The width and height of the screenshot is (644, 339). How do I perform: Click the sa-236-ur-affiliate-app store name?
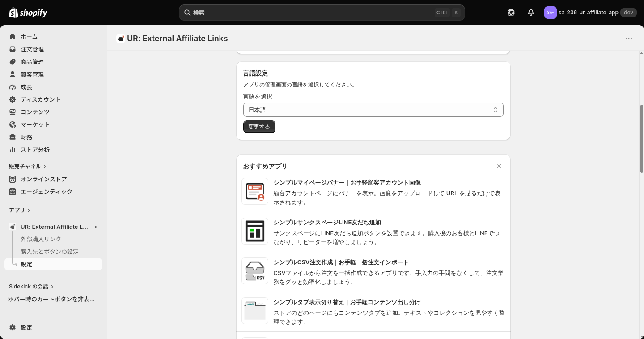[589, 13]
